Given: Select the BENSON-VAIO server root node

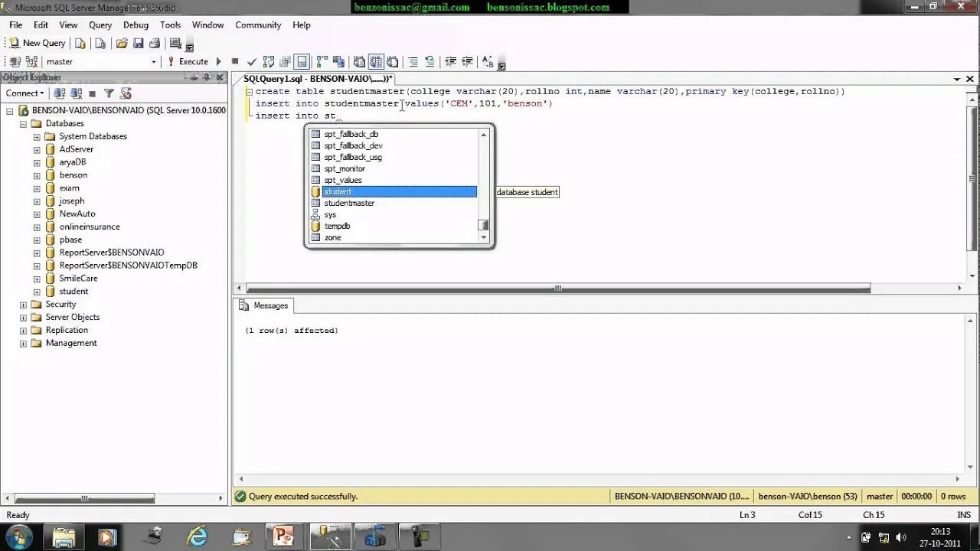Looking at the screenshot, I should click(x=129, y=110).
